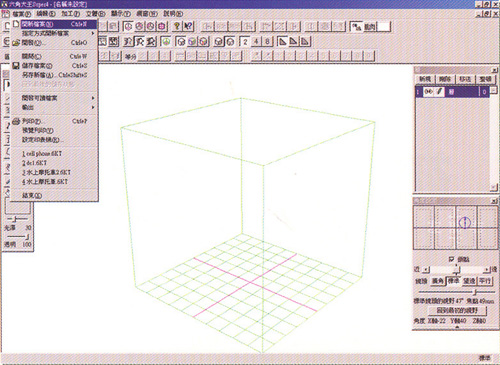Choose the number 4 toolbar button
The image size is (500, 365).
[x=256, y=42]
